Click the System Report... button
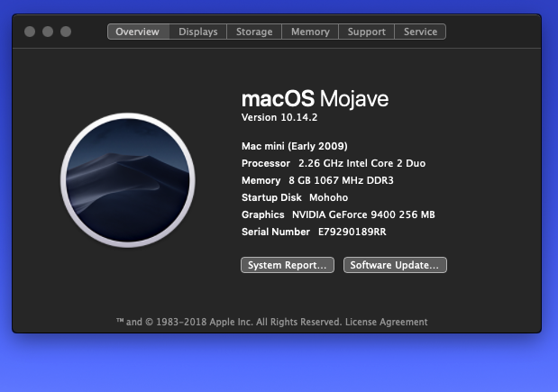Image resolution: width=558 pixels, height=392 pixels. pos(288,265)
